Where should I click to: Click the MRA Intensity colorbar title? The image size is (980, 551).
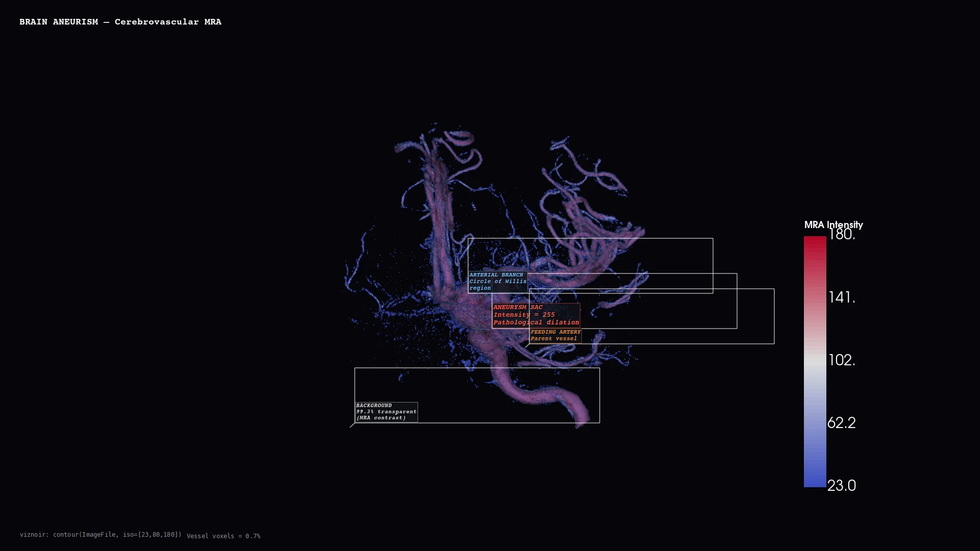coord(833,225)
